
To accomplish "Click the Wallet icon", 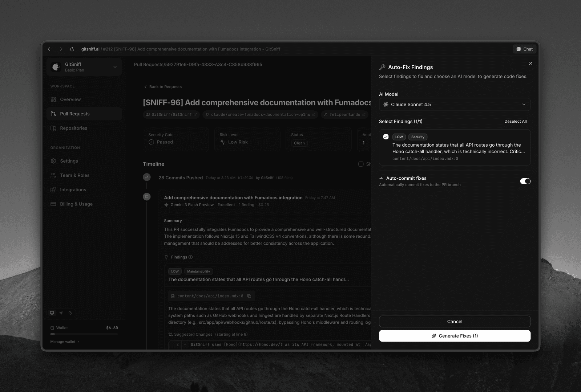I will tap(52, 328).
